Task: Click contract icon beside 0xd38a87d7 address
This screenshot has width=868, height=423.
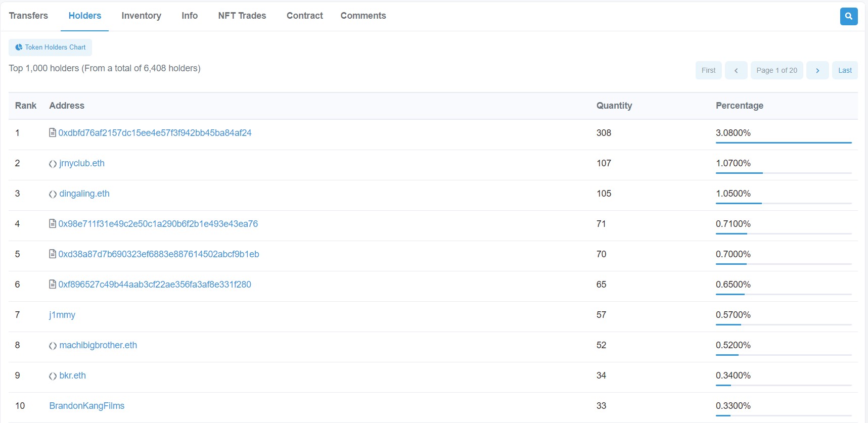Action: [x=53, y=254]
